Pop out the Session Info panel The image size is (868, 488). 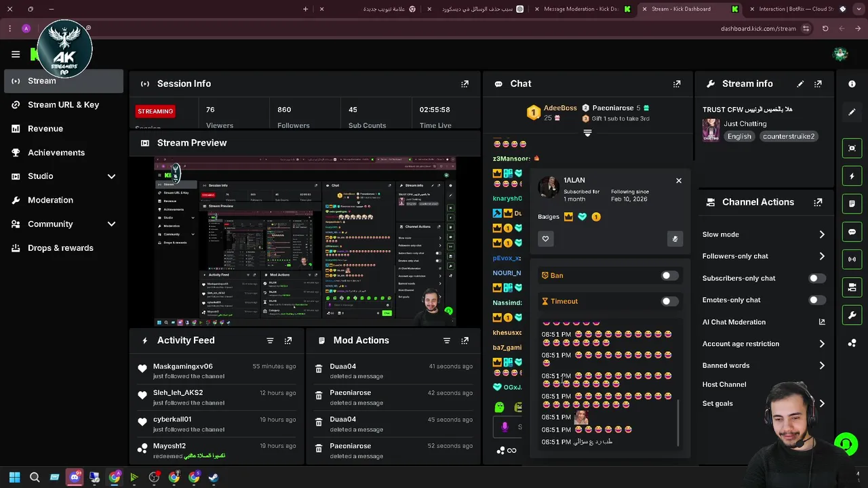(x=465, y=84)
